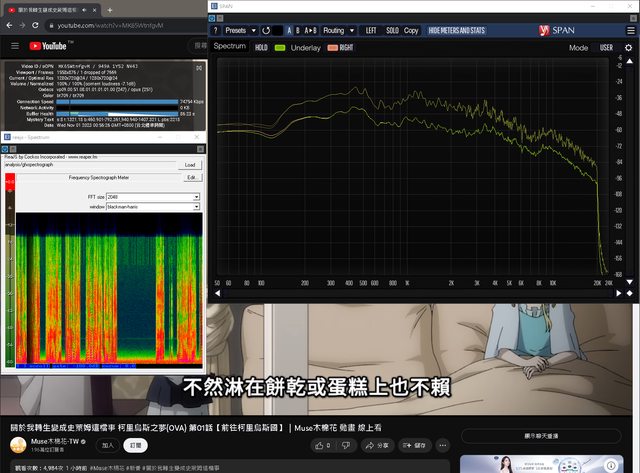
Task: Open the Mode USER selector
Action: point(606,48)
